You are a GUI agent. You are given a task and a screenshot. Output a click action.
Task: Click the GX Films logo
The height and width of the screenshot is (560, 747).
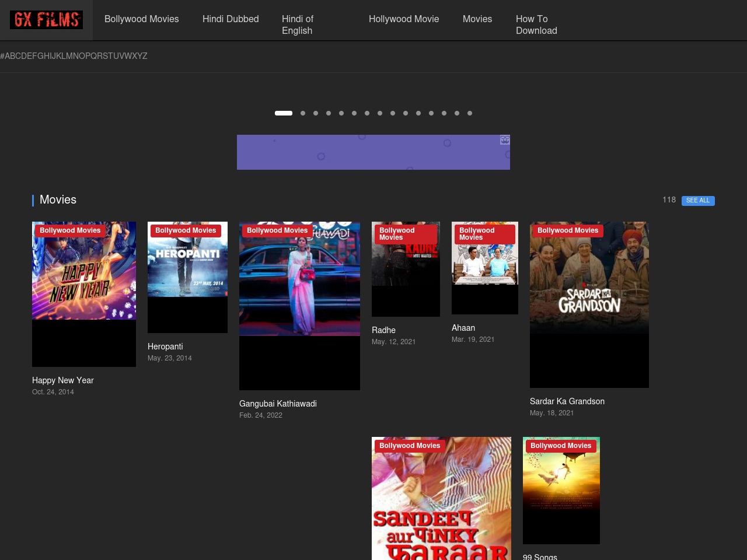(46, 20)
